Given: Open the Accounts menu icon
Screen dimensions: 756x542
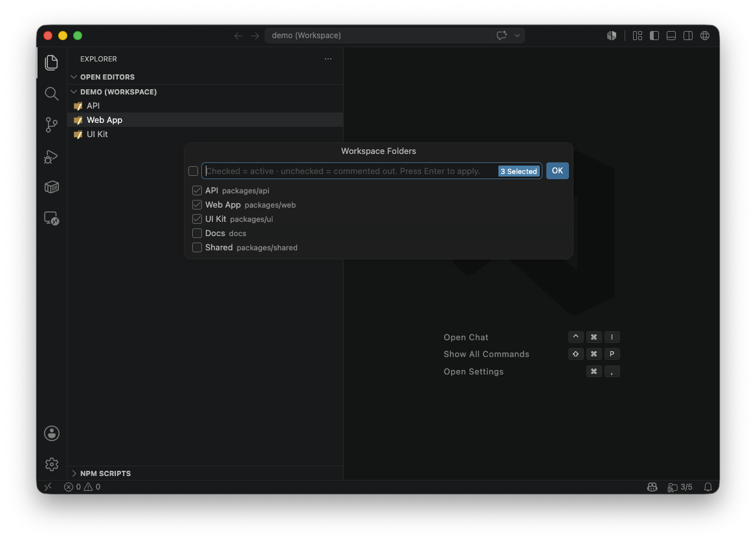Looking at the screenshot, I should (52, 433).
